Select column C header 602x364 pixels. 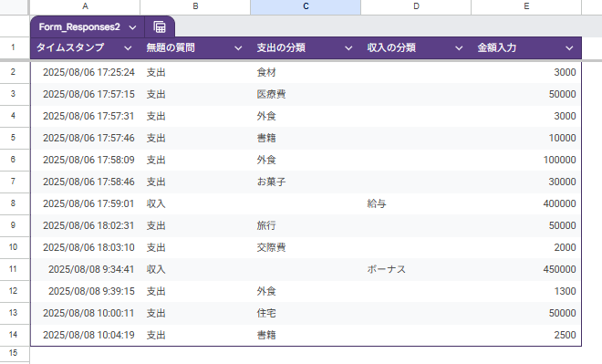306,6
